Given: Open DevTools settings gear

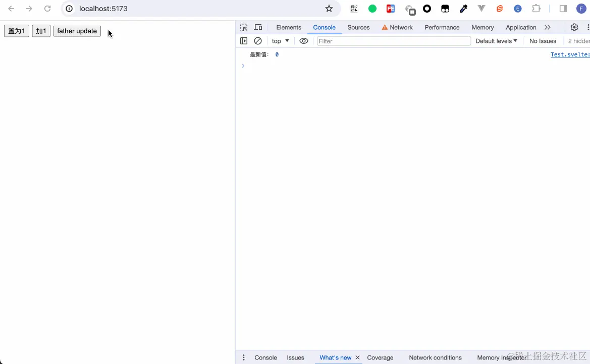Looking at the screenshot, I should pos(574,27).
